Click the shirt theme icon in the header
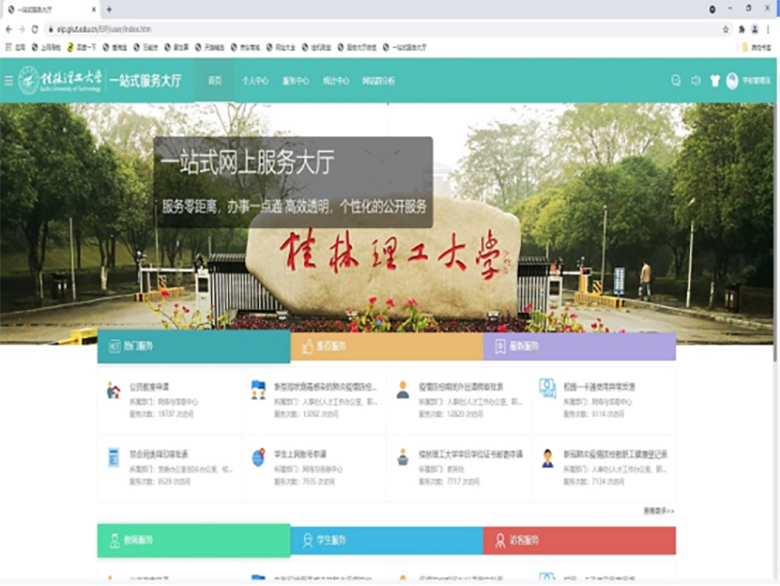 click(715, 81)
